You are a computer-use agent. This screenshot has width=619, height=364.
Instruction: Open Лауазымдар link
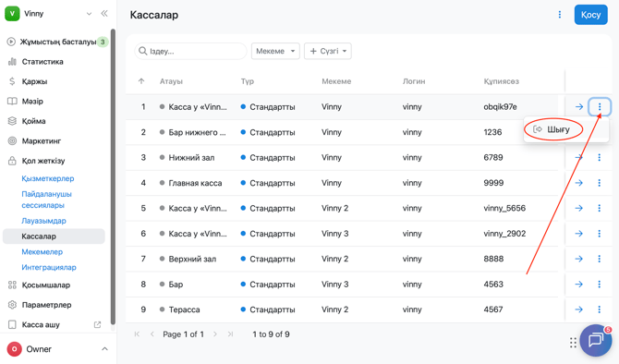[43, 221]
